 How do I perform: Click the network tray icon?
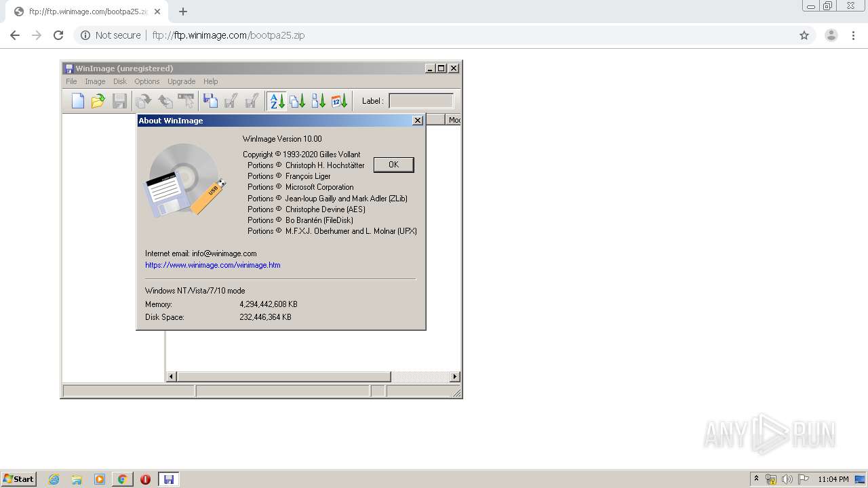click(x=771, y=479)
